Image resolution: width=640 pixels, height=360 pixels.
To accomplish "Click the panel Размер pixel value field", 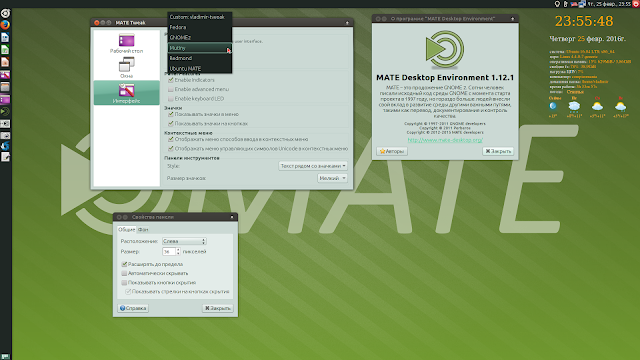I will (169, 252).
